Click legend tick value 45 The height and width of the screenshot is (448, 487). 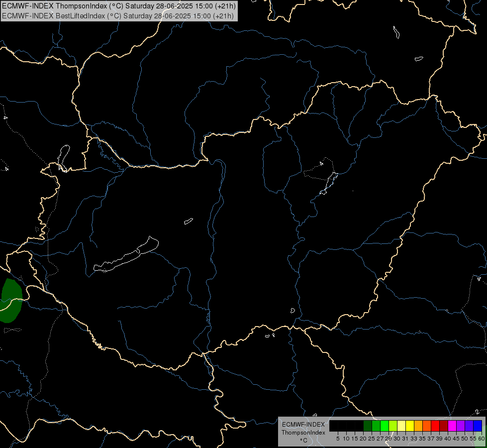456,439
